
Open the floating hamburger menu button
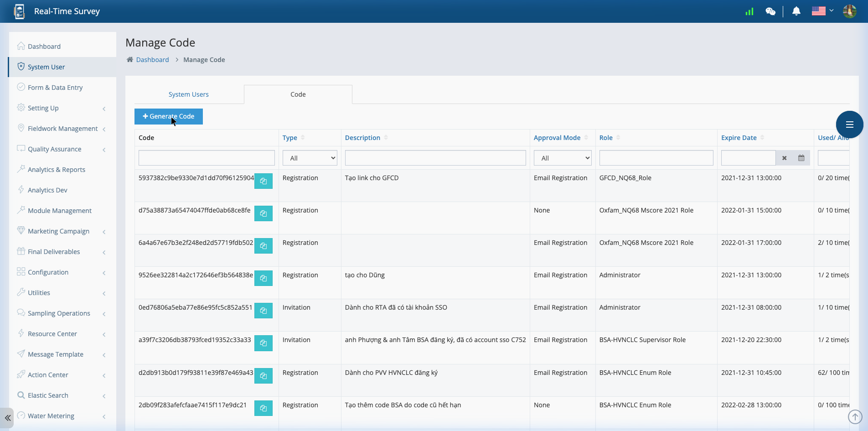[x=849, y=125]
